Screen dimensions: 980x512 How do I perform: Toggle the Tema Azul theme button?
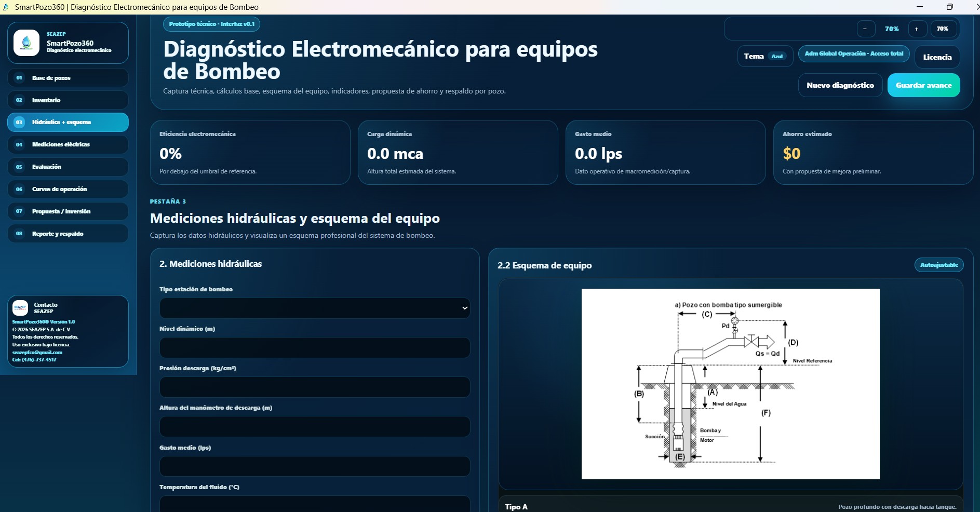point(765,57)
